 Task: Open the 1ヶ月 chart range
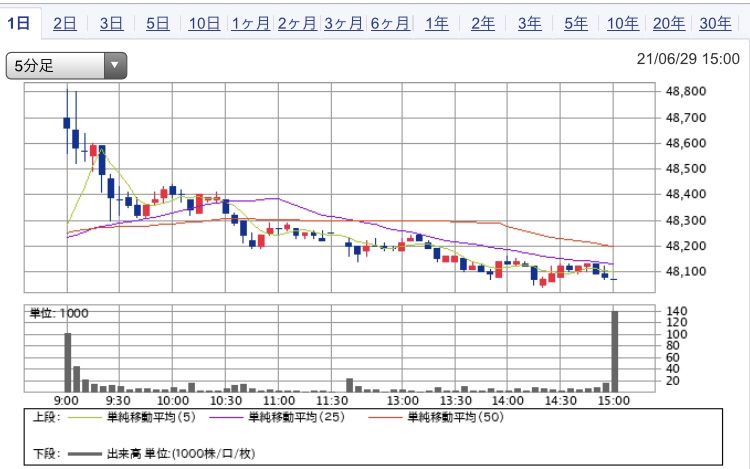click(250, 23)
